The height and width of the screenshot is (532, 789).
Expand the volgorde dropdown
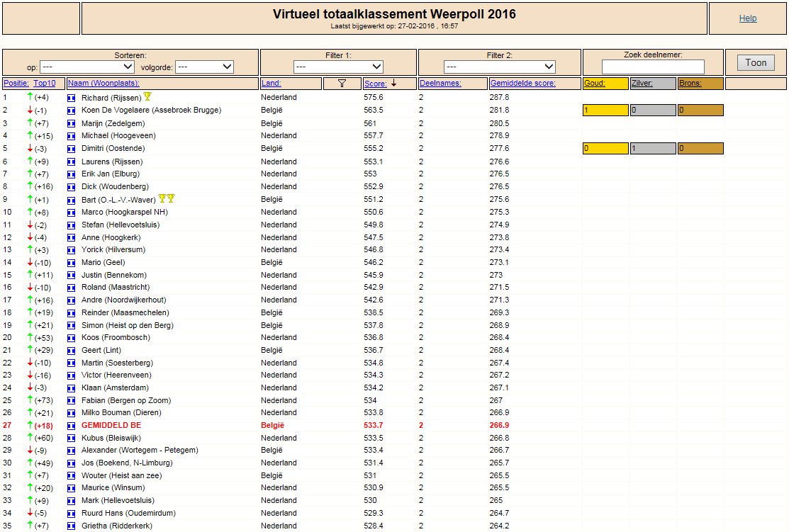pos(204,67)
